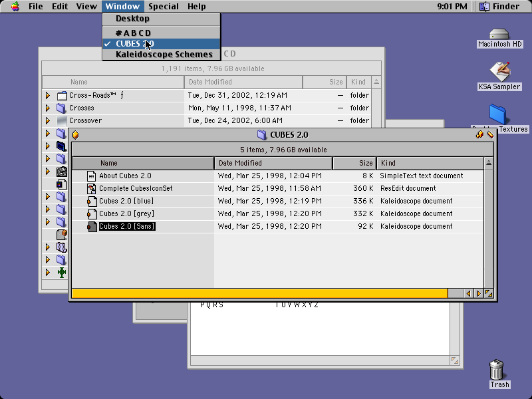Sort CUBES 2.0 window by Date Modified
This screenshot has height=399, width=532.
point(273,163)
